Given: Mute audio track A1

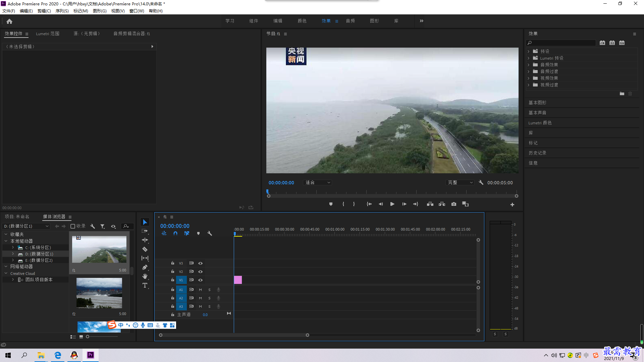Looking at the screenshot, I should 200,290.
